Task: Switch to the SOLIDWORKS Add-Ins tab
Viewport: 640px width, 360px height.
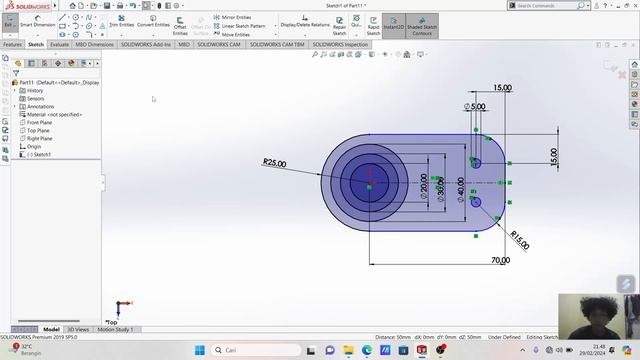Action: point(146,44)
